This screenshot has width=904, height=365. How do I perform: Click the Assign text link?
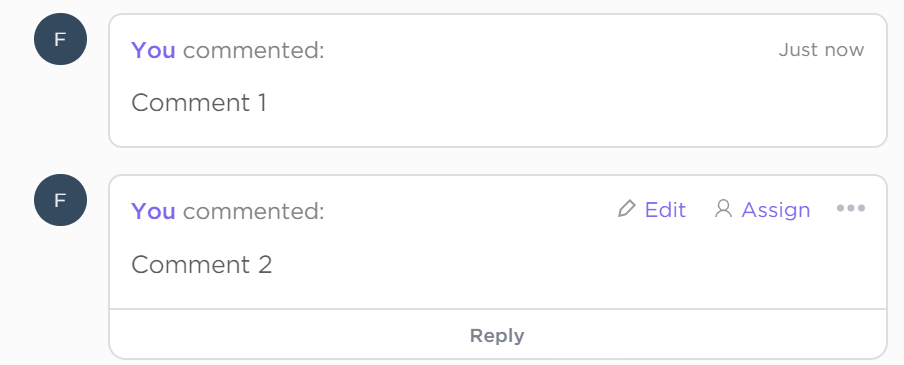pyautogui.click(x=776, y=210)
